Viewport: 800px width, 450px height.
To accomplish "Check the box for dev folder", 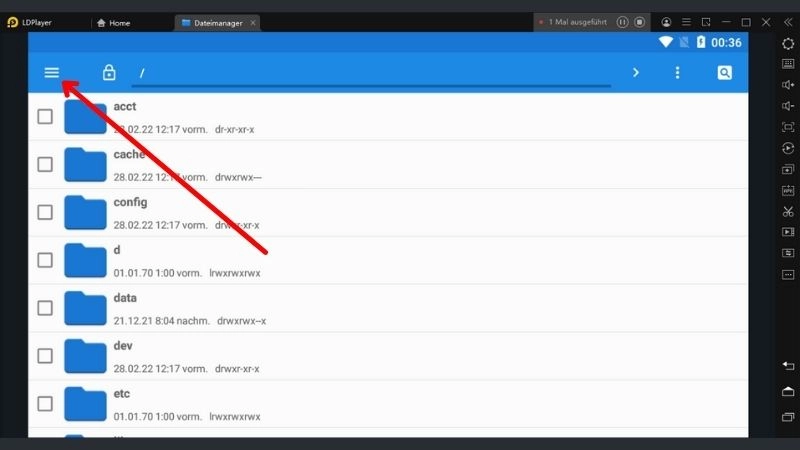I will click(x=45, y=356).
